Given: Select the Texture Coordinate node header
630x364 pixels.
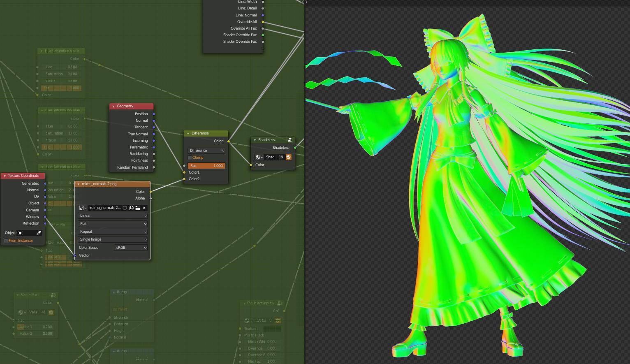Looking at the screenshot, I should [23, 176].
